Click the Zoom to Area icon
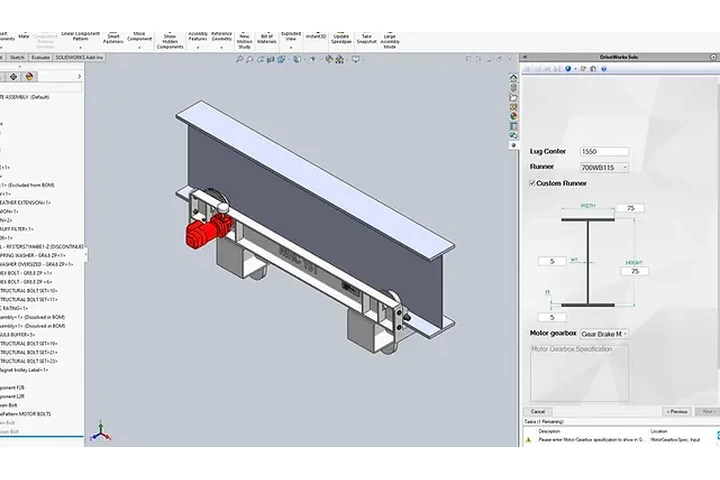 pos(249,59)
